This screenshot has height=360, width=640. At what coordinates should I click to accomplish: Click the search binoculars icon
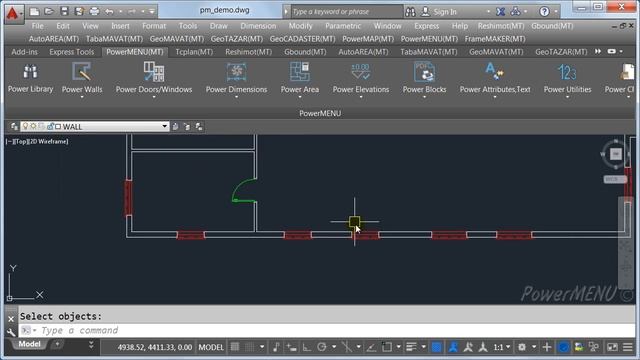coord(410,12)
